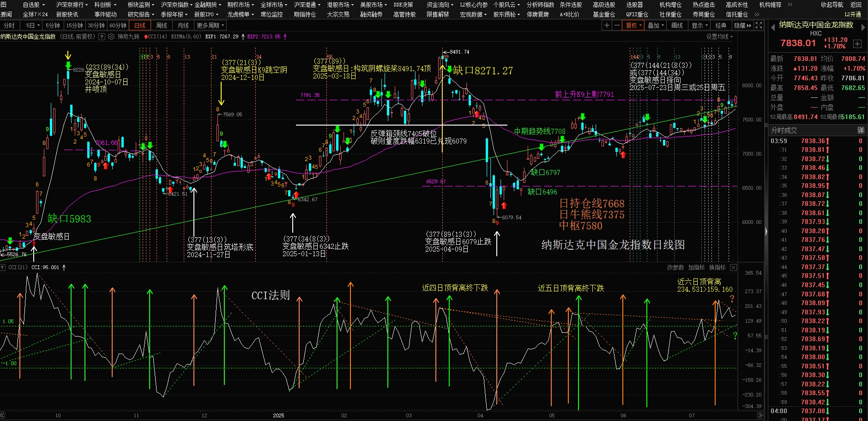The height and width of the screenshot is (421, 868).
Task: Go to next stock with right arrow
Action: (863, 27)
